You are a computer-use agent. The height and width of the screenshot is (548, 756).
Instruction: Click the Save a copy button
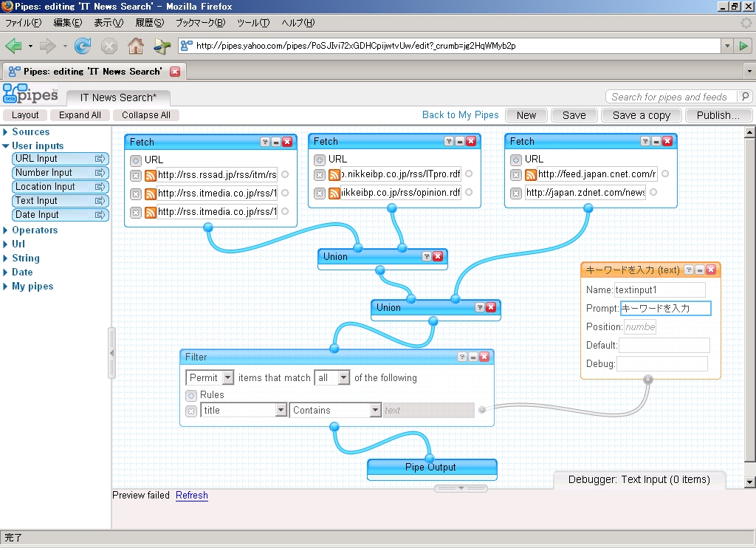coord(641,115)
